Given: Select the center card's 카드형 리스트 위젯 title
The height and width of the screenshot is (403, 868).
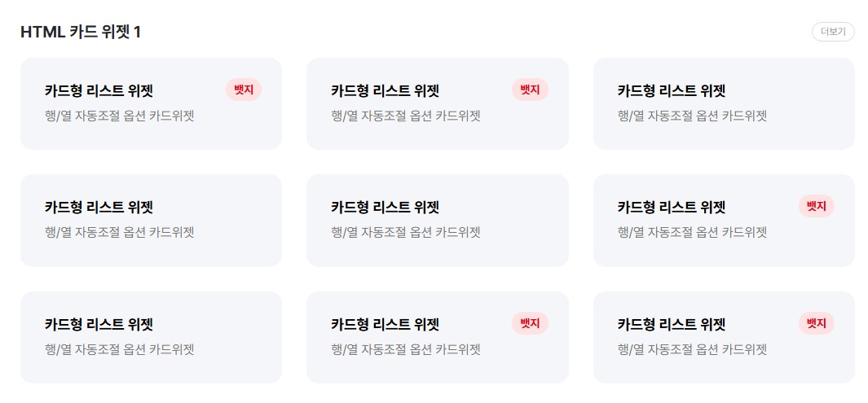Looking at the screenshot, I should [385, 208].
